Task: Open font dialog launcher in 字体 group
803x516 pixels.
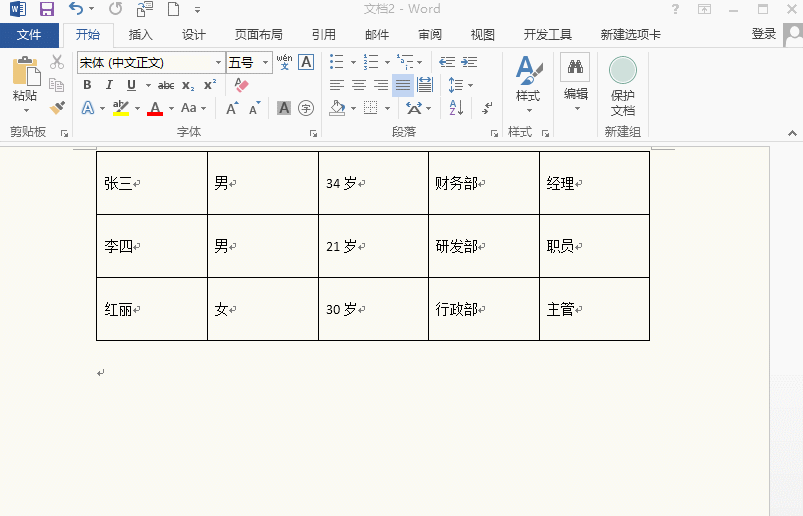Action: pos(313,134)
